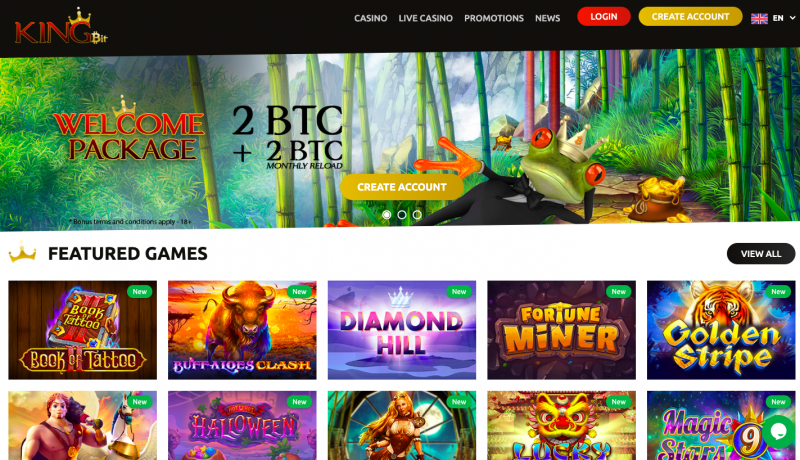Open the Buffaloes Clash game tile
The width and height of the screenshot is (800, 460).
pyautogui.click(x=242, y=330)
